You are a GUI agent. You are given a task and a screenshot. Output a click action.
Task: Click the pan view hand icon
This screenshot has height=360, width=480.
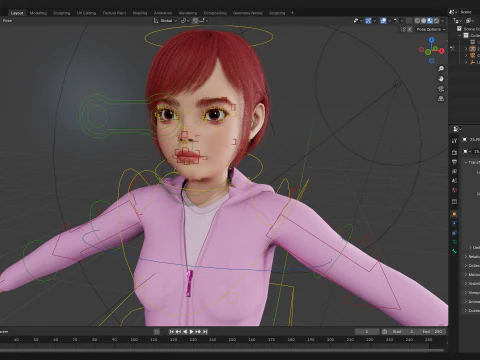click(441, 79)
